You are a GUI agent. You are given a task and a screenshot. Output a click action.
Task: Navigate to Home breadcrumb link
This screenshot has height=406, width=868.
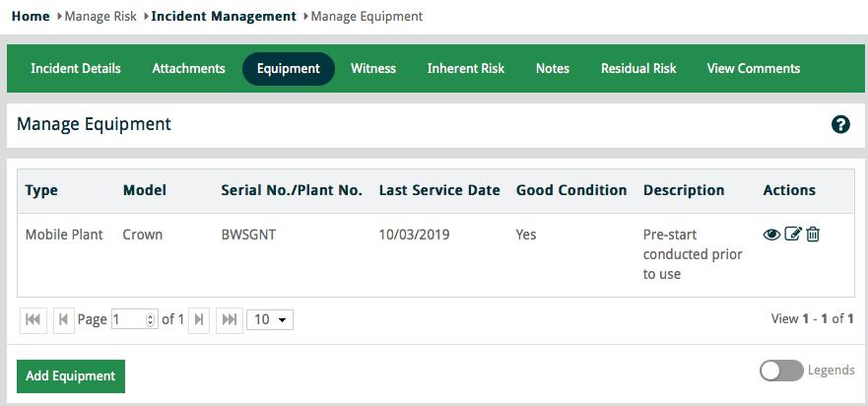tap(31, 16)
